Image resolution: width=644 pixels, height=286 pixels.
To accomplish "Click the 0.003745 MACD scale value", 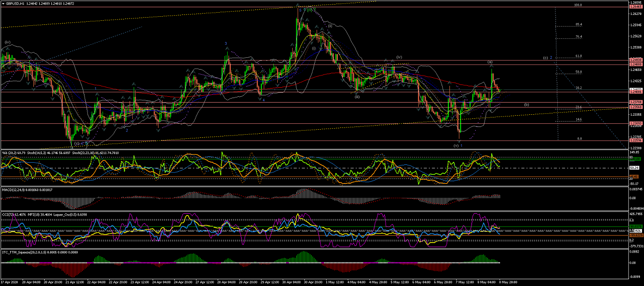I will tap(637, 189).
